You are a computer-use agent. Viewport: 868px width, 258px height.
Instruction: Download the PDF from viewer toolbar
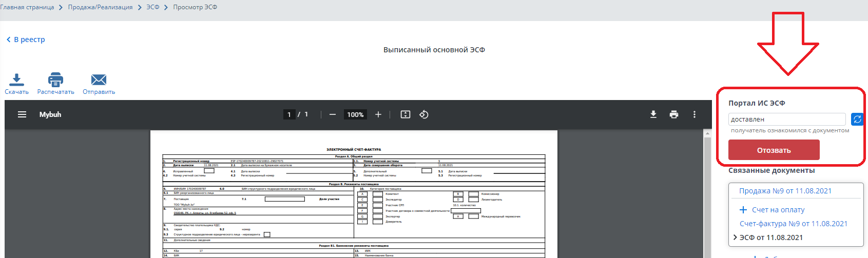pos(653,114)
